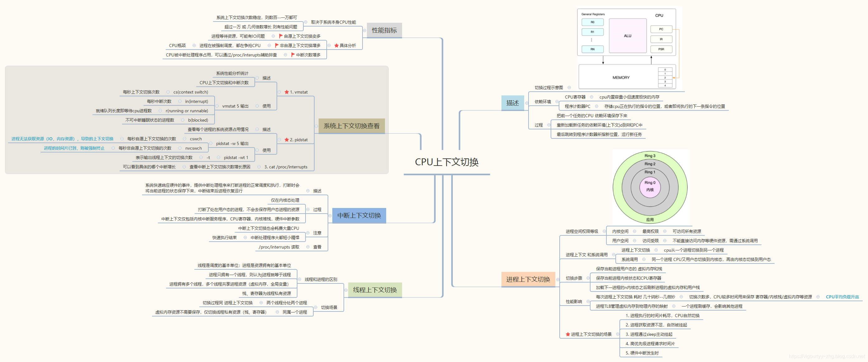Image resolution: width=868 pixels, height=362 pixels.
Task: Collapse the 性能指标 branch toggle circle
Action: tap(364, 30)
